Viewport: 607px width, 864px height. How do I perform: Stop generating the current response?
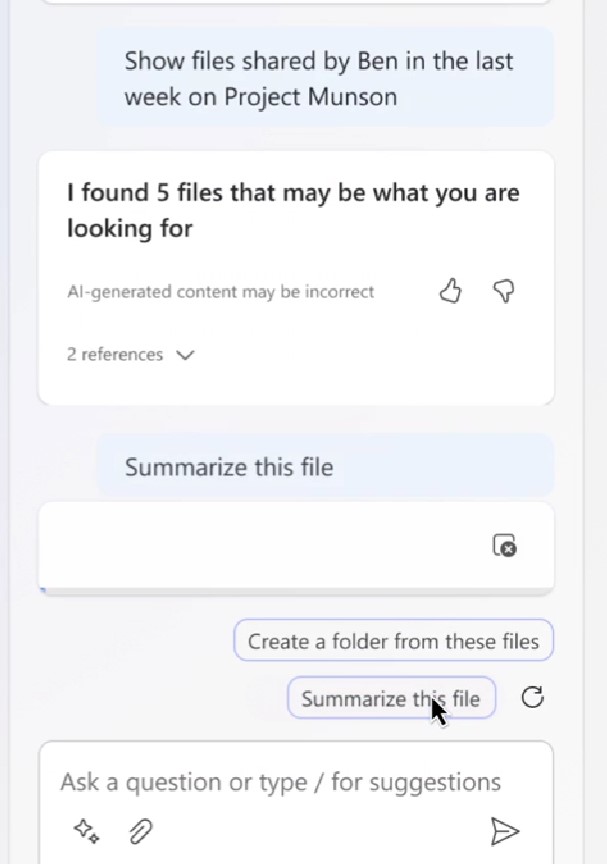505,546
